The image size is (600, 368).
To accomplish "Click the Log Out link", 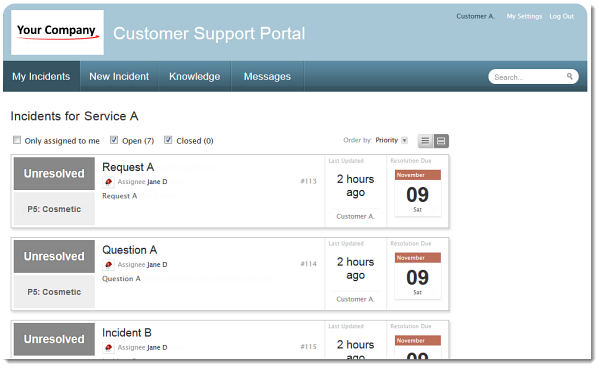I will [562, 16].
